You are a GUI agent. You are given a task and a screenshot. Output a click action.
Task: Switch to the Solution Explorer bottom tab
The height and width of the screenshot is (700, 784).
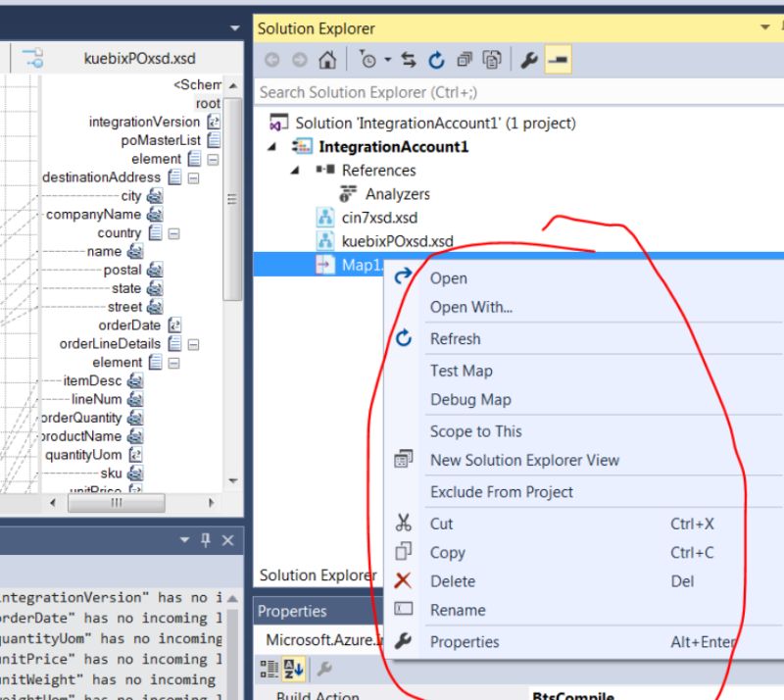(x=318, y=575)
